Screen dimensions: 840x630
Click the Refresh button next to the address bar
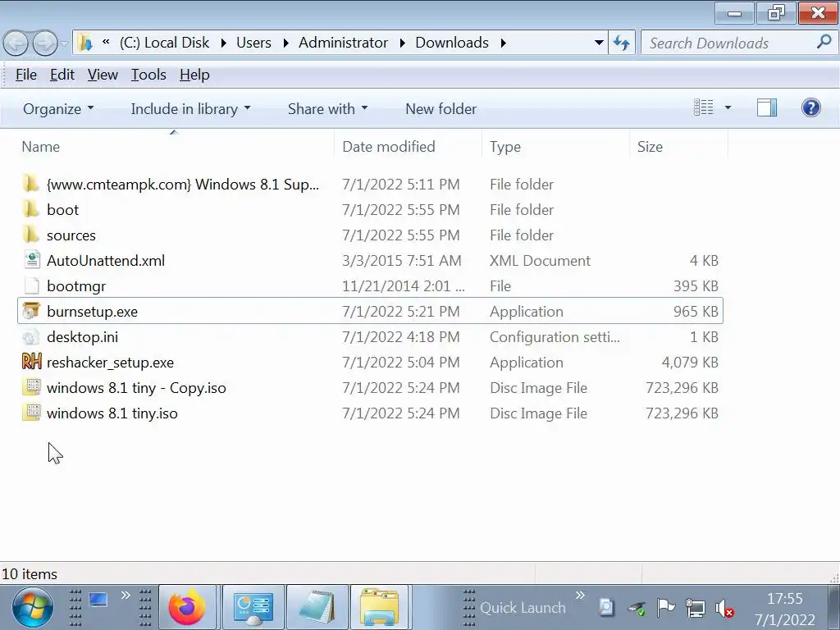622,43
